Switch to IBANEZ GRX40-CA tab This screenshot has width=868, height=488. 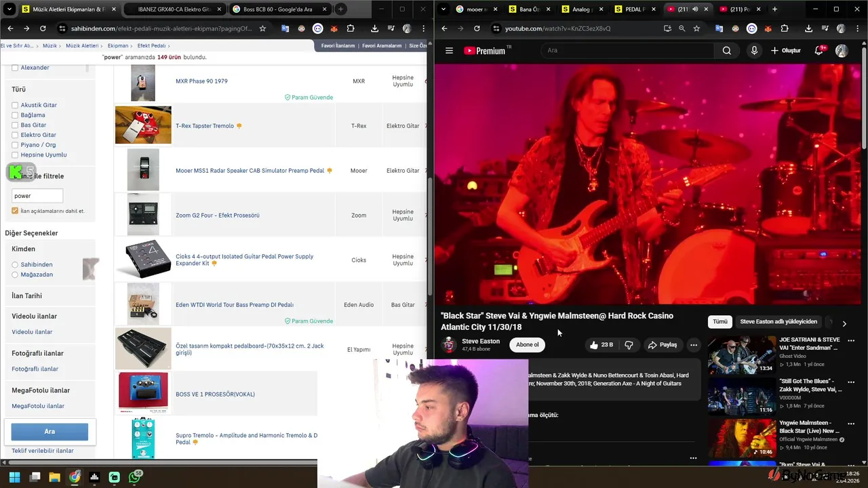point(175,9)
